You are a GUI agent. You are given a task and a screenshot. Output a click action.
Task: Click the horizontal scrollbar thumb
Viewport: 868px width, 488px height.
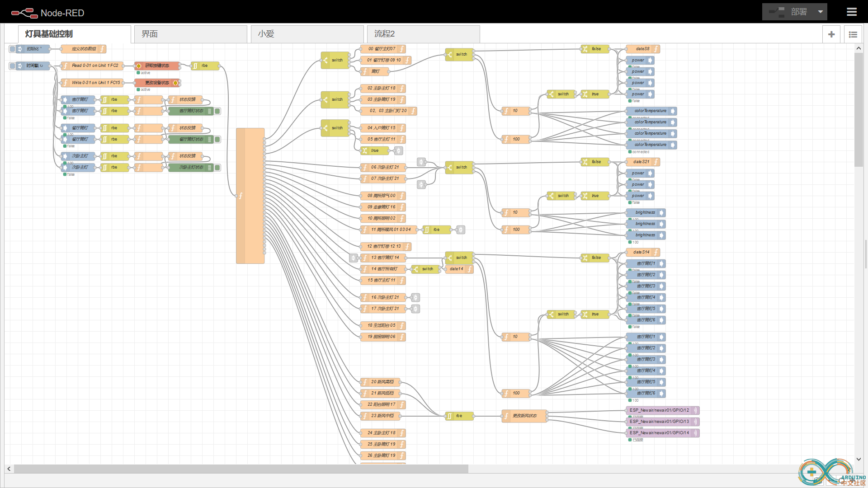point(241,469)
